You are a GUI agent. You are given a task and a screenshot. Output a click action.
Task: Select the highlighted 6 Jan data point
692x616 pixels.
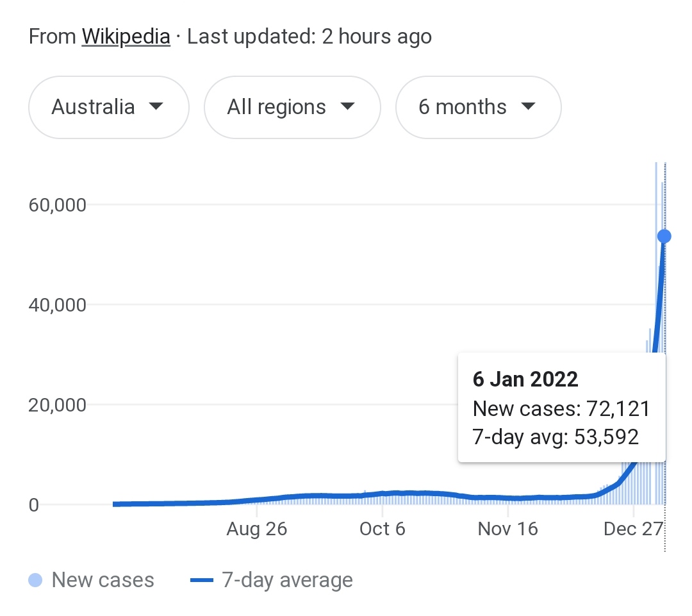664,237
